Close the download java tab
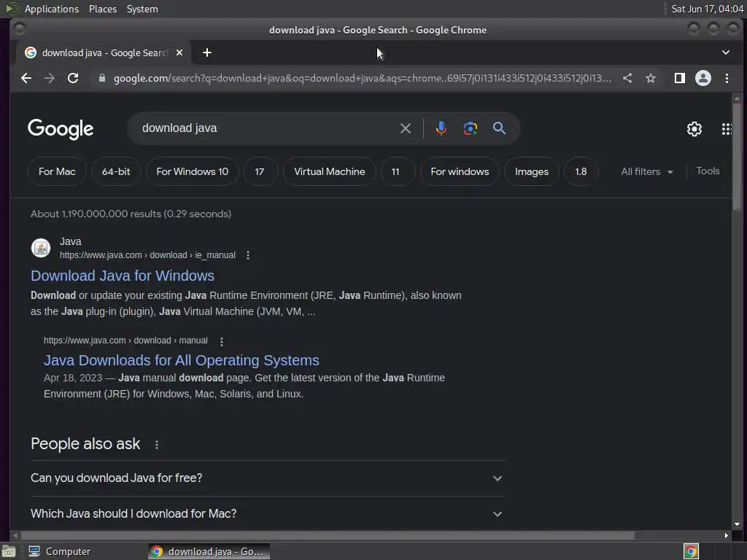 tap(179, 52)
